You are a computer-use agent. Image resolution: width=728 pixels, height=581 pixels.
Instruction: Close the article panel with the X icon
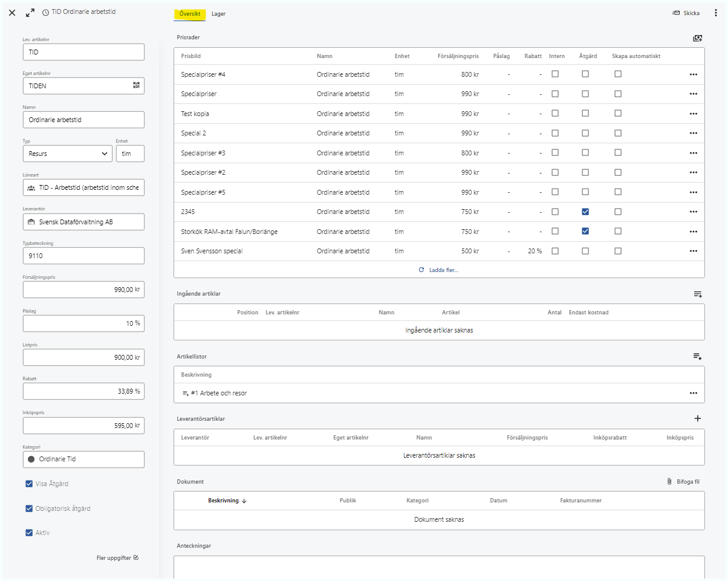tap(12, 13)
